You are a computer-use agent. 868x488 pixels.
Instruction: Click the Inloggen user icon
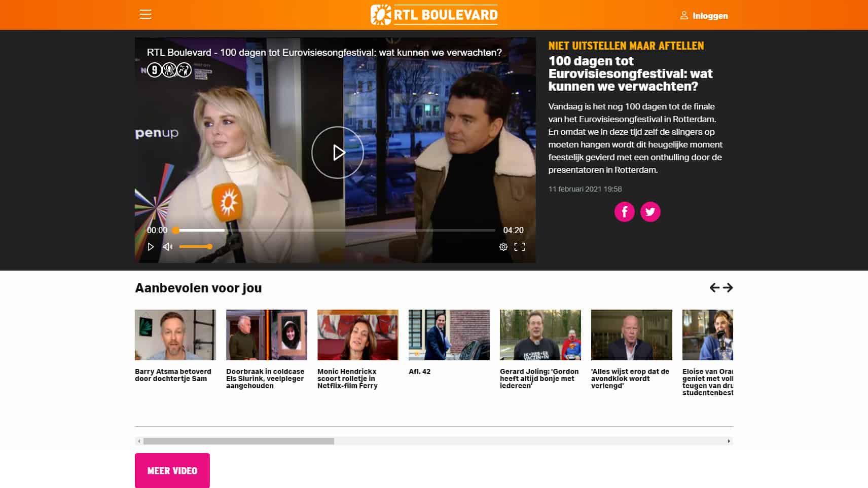[684, 16]
